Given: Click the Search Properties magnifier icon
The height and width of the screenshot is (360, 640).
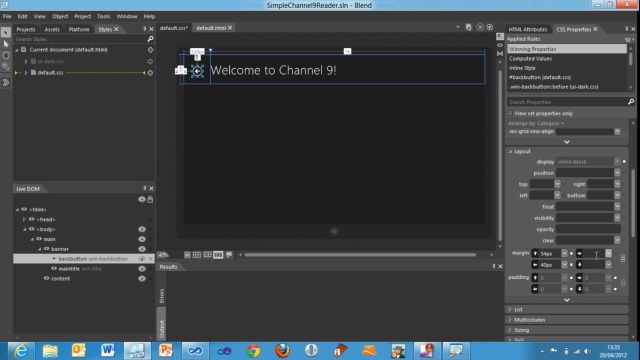Looking at the screenshot, I should 631,102.
